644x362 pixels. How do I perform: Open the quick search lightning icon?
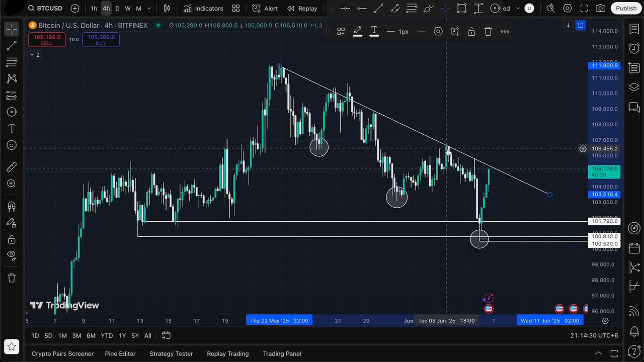pyautogui.click(x=550, y=8)
